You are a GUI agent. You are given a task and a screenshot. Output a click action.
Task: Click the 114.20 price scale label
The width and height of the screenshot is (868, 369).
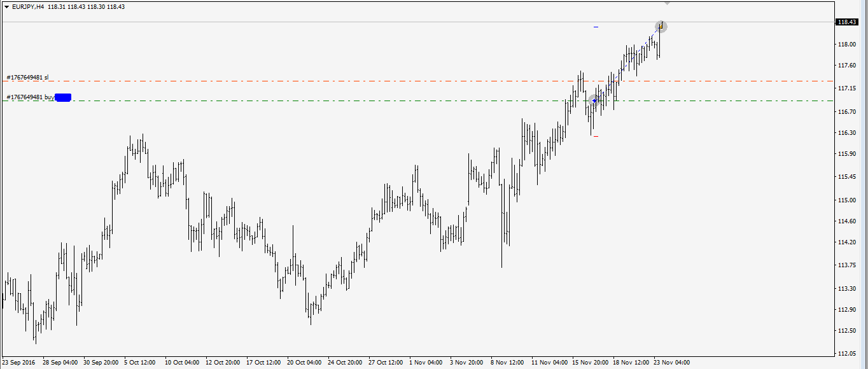pyautogui.click(x=846, y=242)
